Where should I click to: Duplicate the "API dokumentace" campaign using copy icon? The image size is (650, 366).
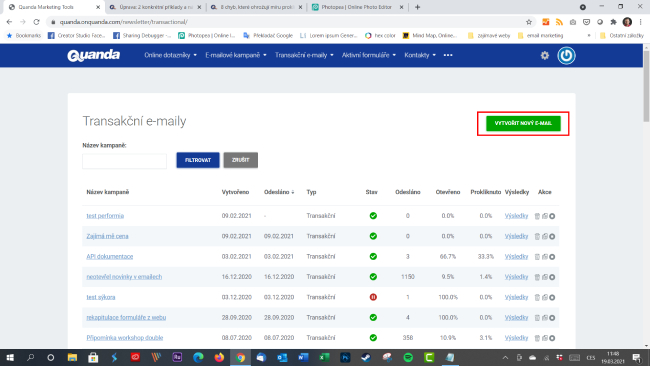(545, 257)
